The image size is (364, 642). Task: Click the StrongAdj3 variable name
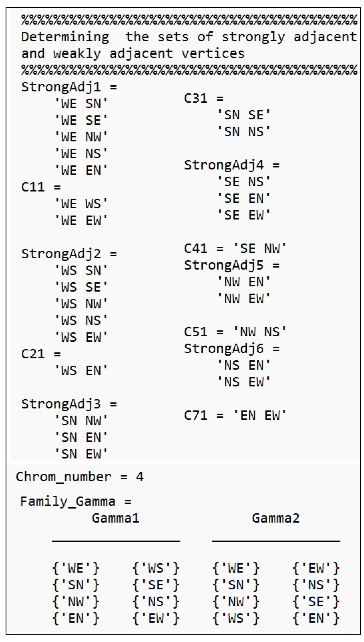coord(61,404)
